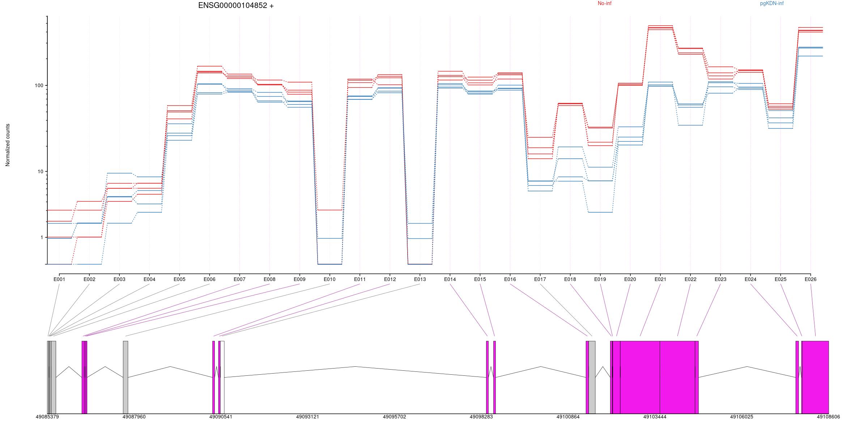Click the E006 axis tick label
This screenshot has height=434, width=868.
[209, 279]
